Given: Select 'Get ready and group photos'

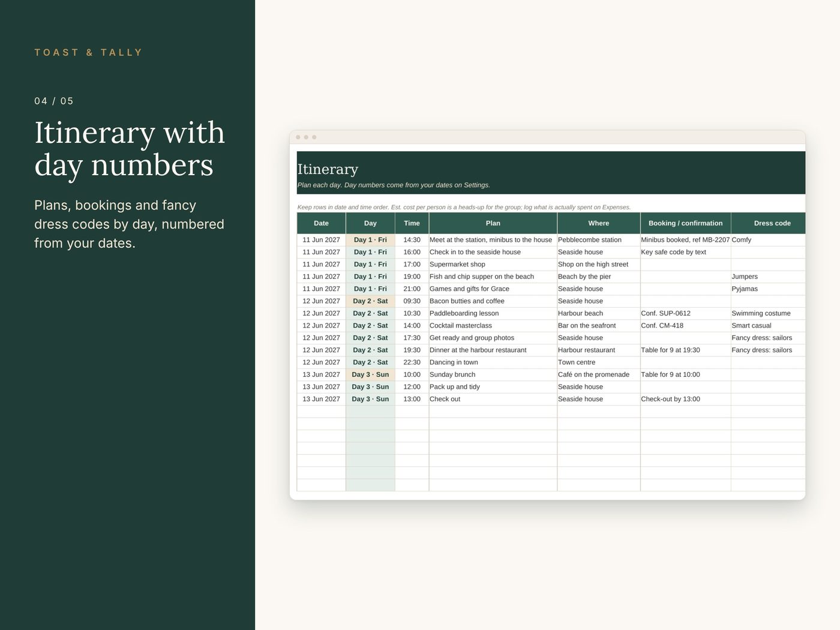Looking at the screenshot, I should (x=493, y=338).
